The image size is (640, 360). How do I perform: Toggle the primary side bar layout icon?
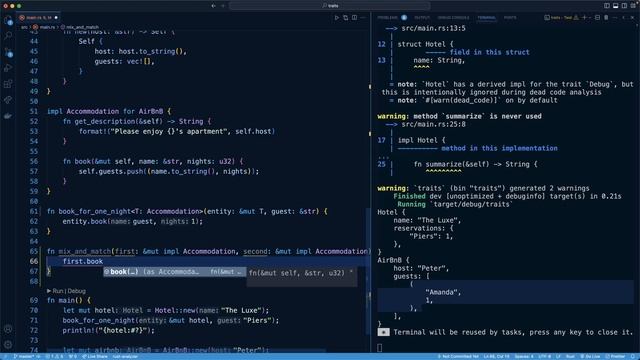pos(607,6)
